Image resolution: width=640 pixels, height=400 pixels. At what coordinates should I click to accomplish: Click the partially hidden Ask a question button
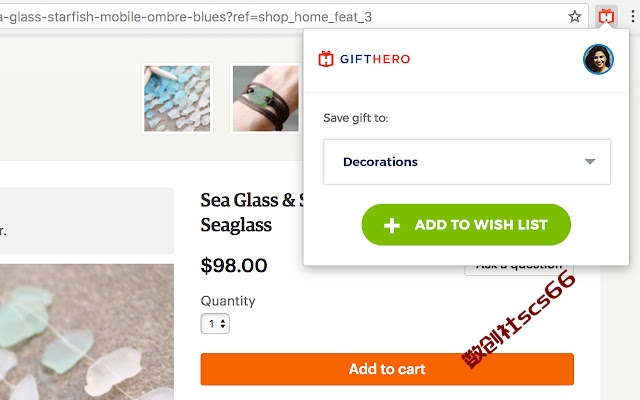519,270
